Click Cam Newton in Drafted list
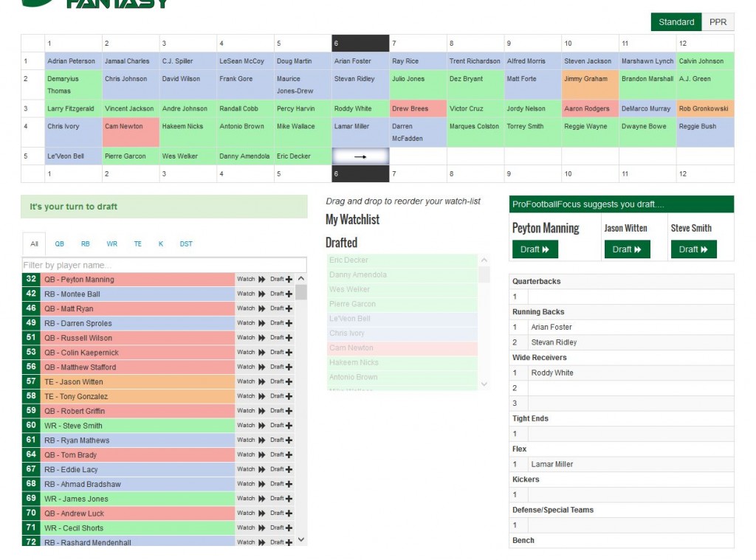756x560 pixels. pyautogui.click(x=402, y=348)
